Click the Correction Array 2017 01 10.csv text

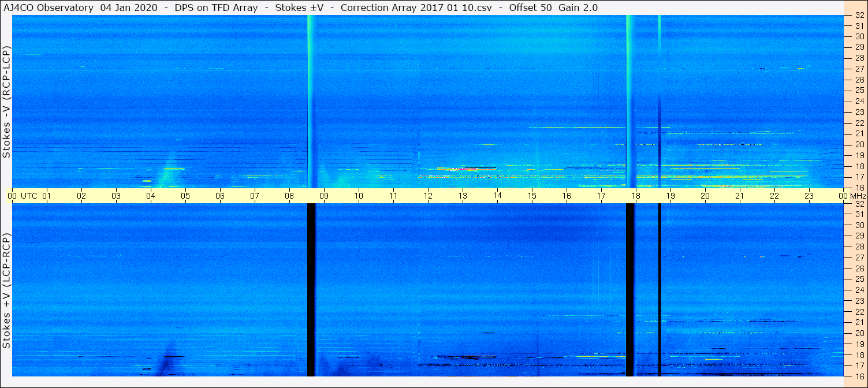pyautogui.click(x=411, y=8)
